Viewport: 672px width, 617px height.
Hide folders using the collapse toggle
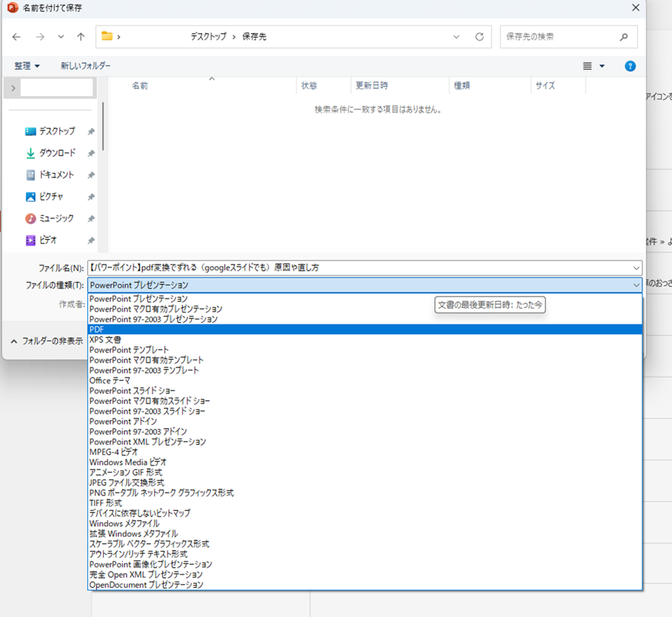tap(47, 341)
